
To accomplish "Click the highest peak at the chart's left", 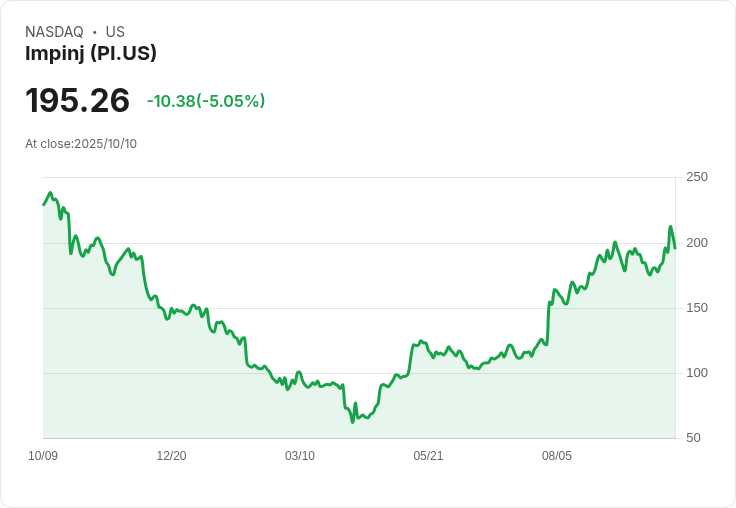I will click(50, 193).
